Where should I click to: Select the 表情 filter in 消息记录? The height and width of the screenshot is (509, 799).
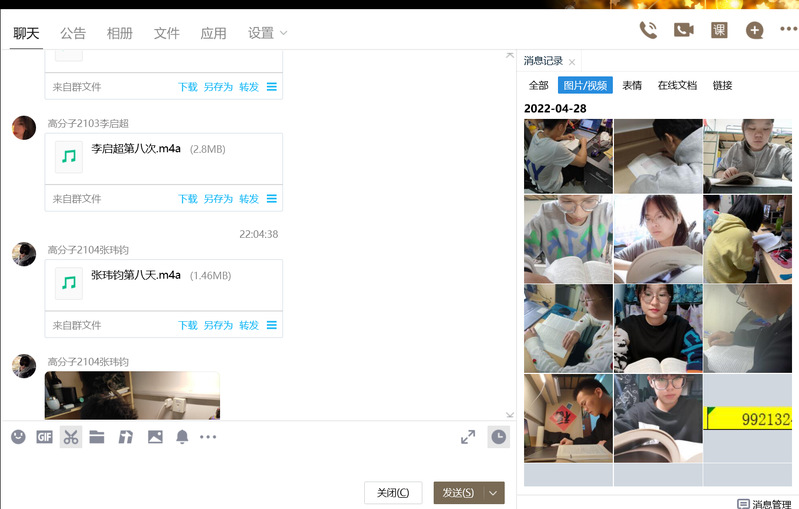(x=632, y=86)
